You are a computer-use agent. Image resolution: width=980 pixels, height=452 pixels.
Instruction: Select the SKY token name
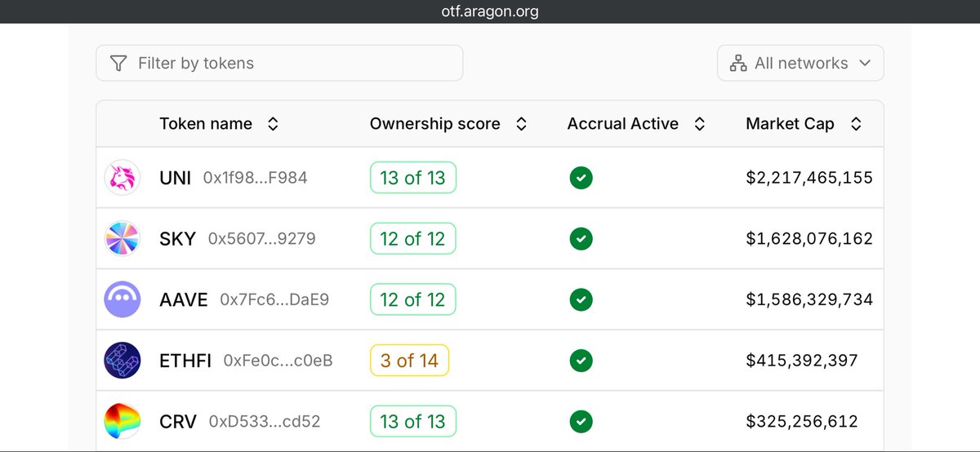[177, 239]
